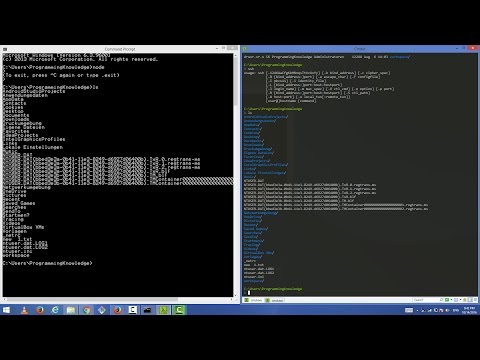Open second Firefox icon on taskbar

click(117, 310)
